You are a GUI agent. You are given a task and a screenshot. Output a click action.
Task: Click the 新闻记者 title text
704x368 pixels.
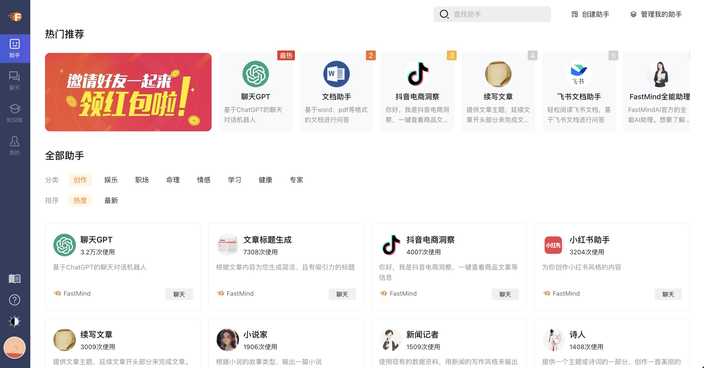[422, 334]
